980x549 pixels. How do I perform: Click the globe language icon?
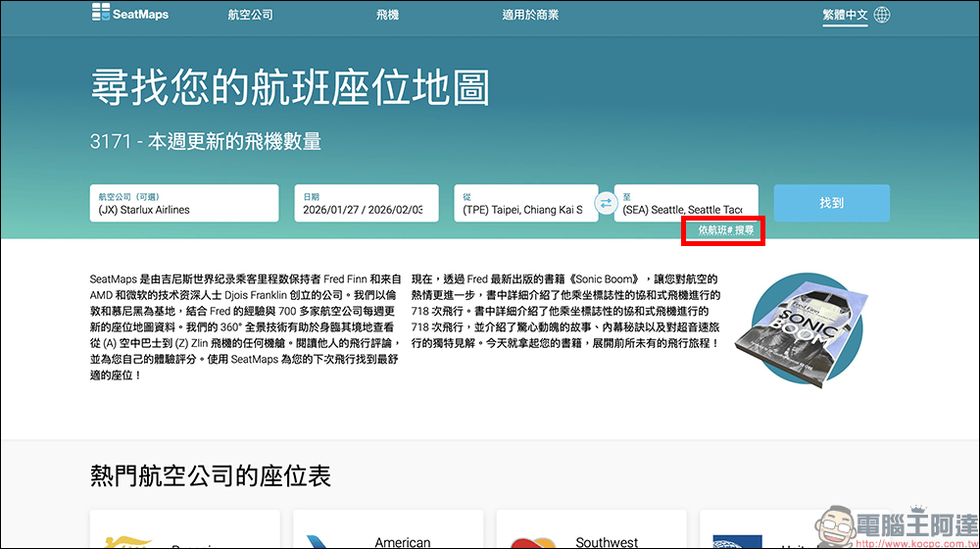pos(882,15)
